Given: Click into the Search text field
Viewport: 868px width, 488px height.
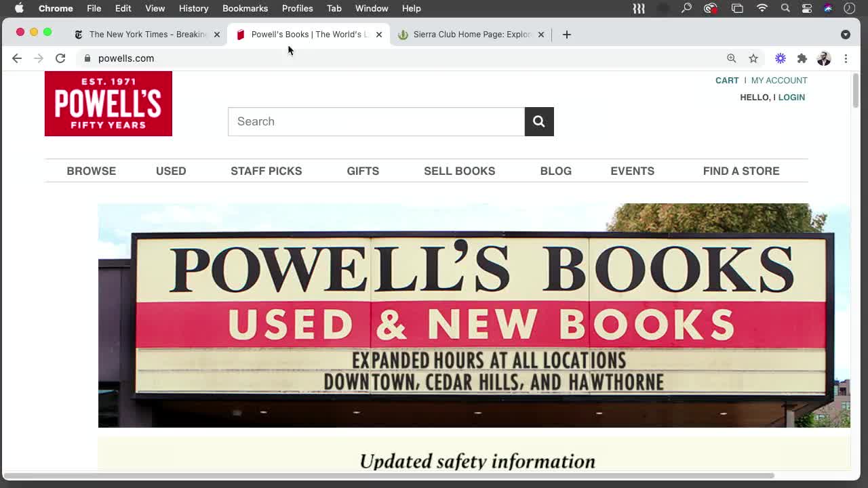Looking at the screenshot, I should tap(376, 121).
